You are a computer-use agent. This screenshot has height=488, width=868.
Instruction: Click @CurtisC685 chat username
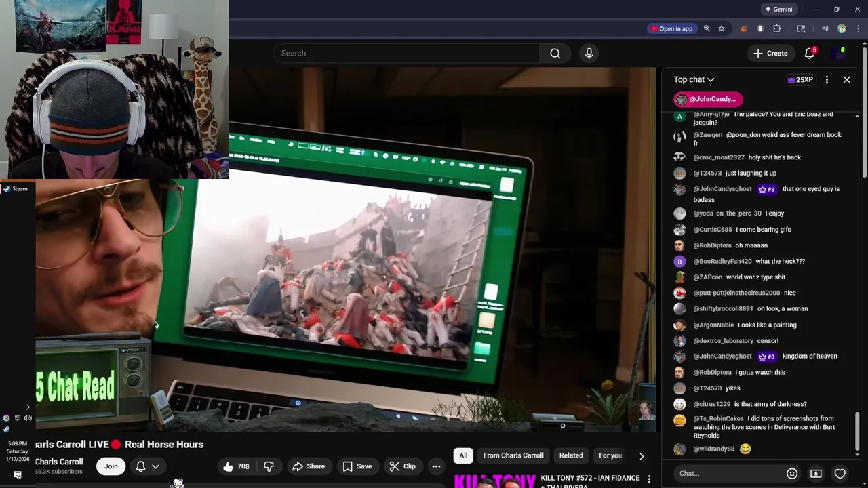(x=713, y=230)
